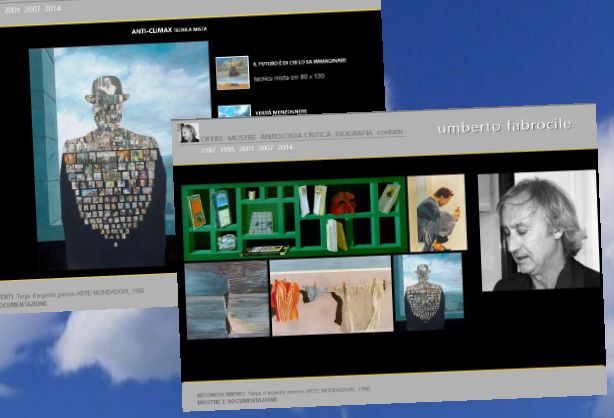The width and height of the screenshot is (614, 418).
Task: Open contatti link in front page
Action: (x=390, y=132)
